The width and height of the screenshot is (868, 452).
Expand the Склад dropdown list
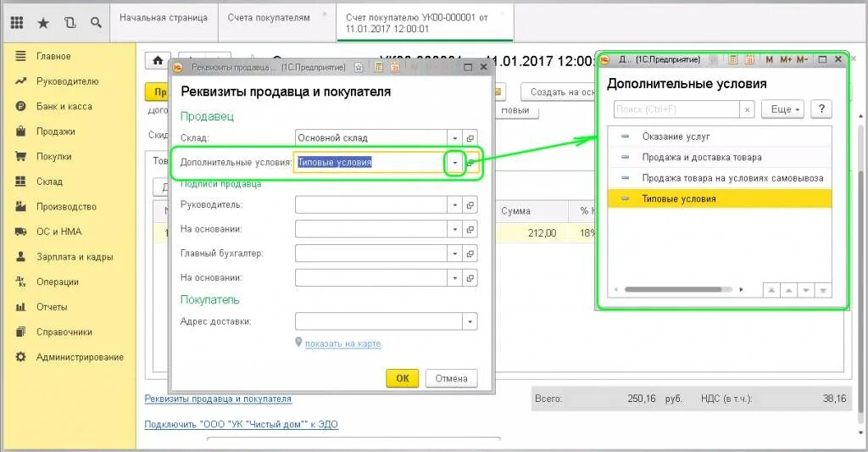click(454, 138)
